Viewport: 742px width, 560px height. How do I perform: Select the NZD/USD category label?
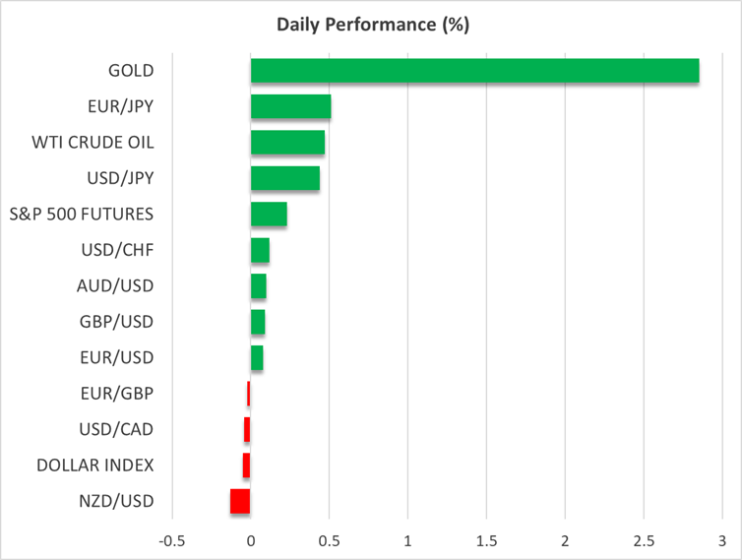[116, 501]
